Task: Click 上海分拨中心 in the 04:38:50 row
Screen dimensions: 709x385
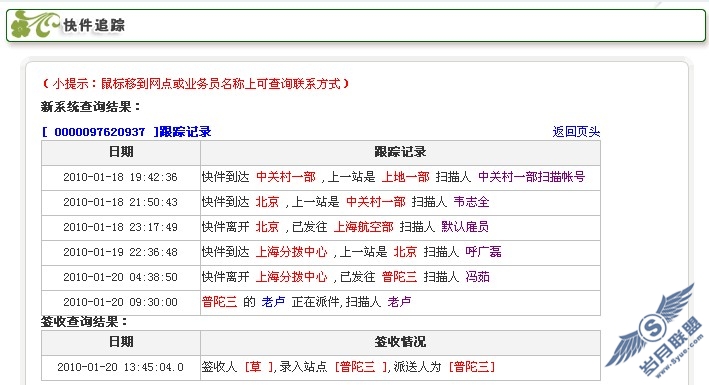Action: tap(292, 276)
